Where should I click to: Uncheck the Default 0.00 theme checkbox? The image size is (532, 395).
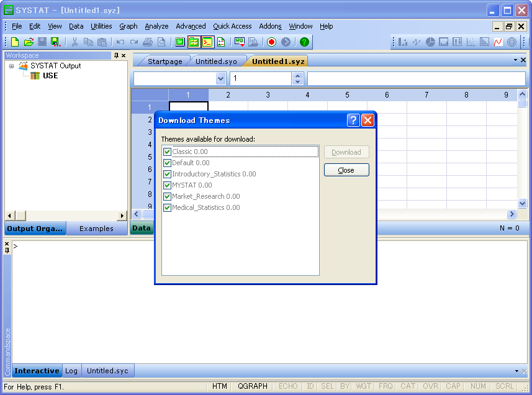click(x=167, y=163)
